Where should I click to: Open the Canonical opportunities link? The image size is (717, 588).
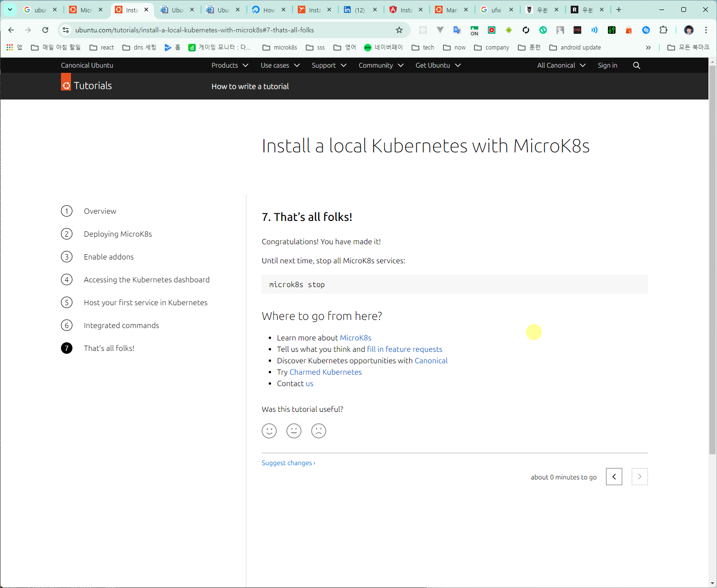click(x=431, y=360)
